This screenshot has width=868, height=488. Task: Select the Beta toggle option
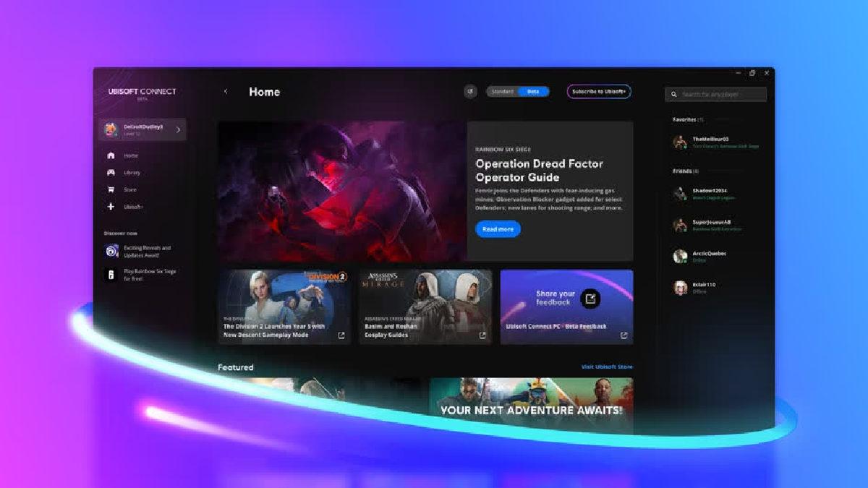(x=534, y=91)
